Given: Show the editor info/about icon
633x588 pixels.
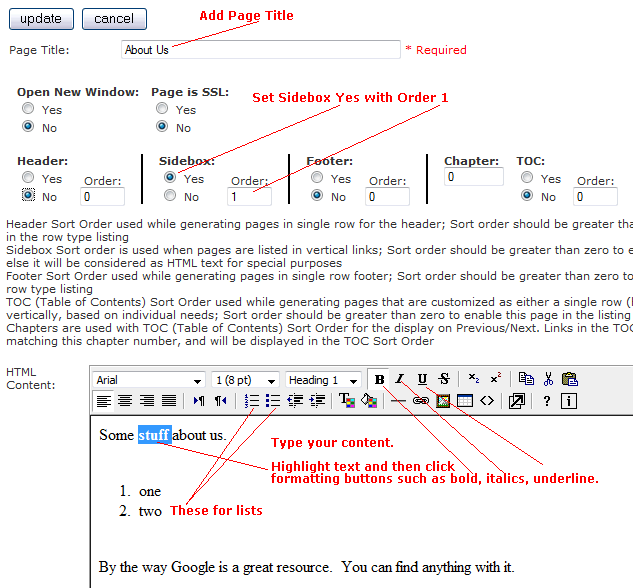Looking at the screenshot, I should (569, 401).
